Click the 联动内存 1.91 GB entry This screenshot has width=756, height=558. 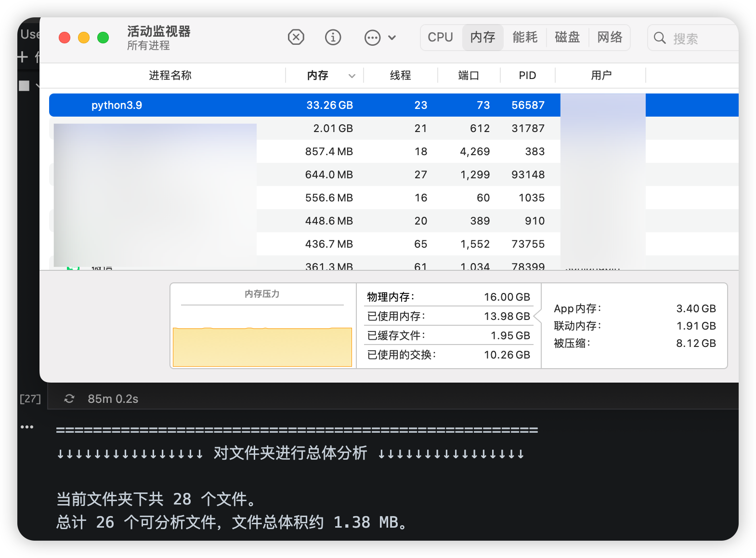pyautogui.click(x=635, y=326)
